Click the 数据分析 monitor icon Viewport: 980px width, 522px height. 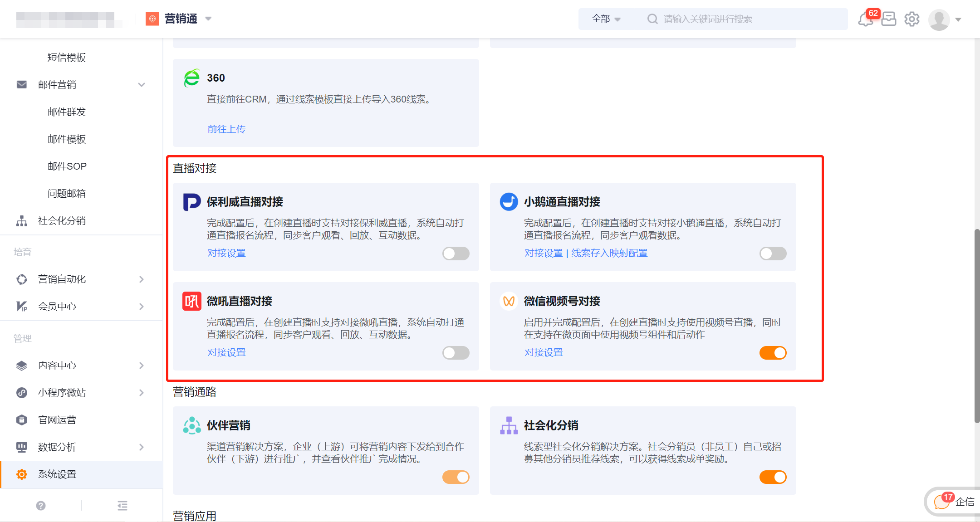point(22,447)
